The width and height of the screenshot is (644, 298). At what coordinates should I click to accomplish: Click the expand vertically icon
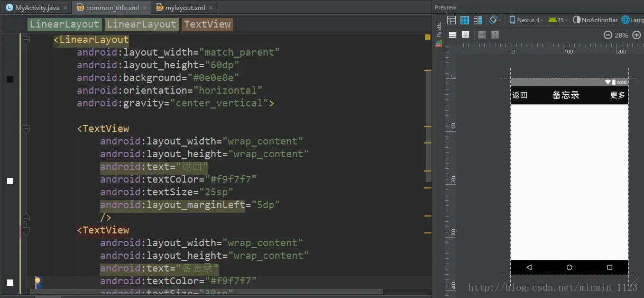[495, 35]
